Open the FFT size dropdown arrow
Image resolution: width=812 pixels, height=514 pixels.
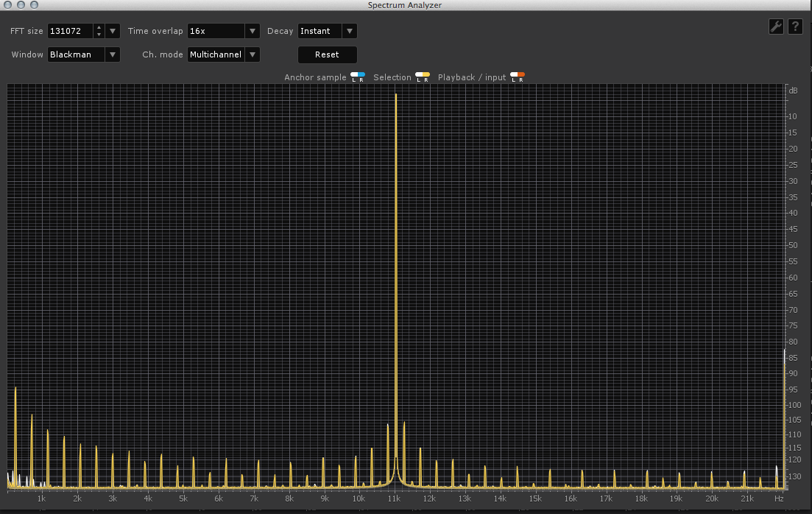click(113, 31)
